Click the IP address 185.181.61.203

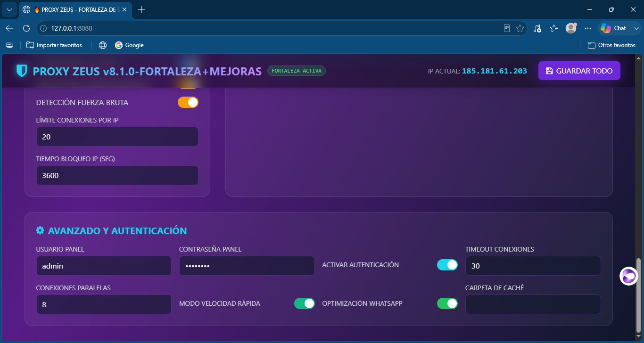(x=495, y=71)
